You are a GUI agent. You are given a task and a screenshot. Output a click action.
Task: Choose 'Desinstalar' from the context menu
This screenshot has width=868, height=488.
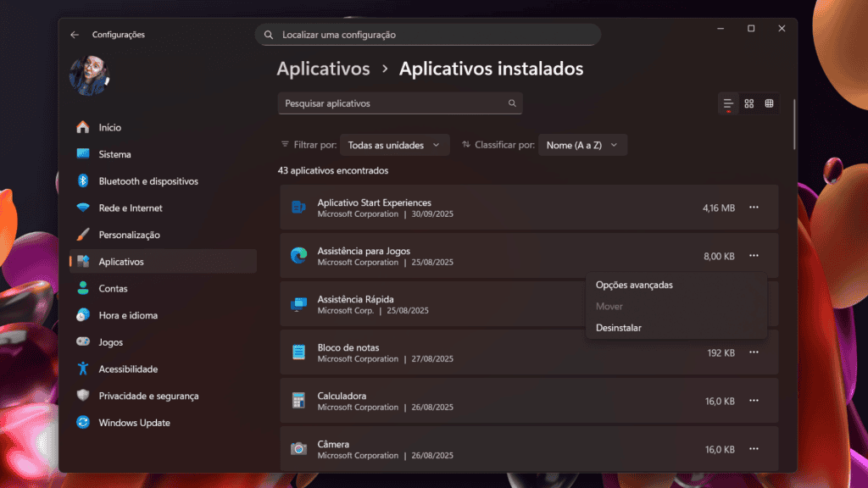coord(619,328)
